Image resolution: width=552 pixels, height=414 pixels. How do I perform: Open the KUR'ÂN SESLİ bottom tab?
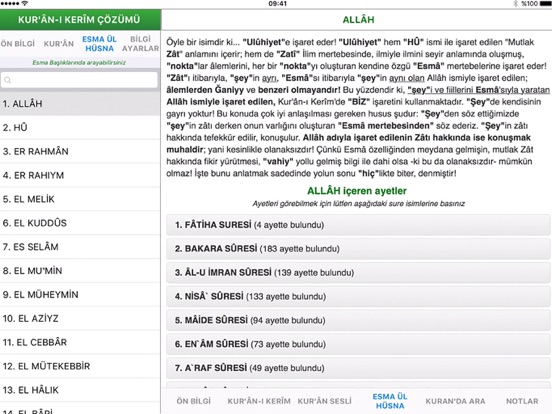(x=324, y=401)
